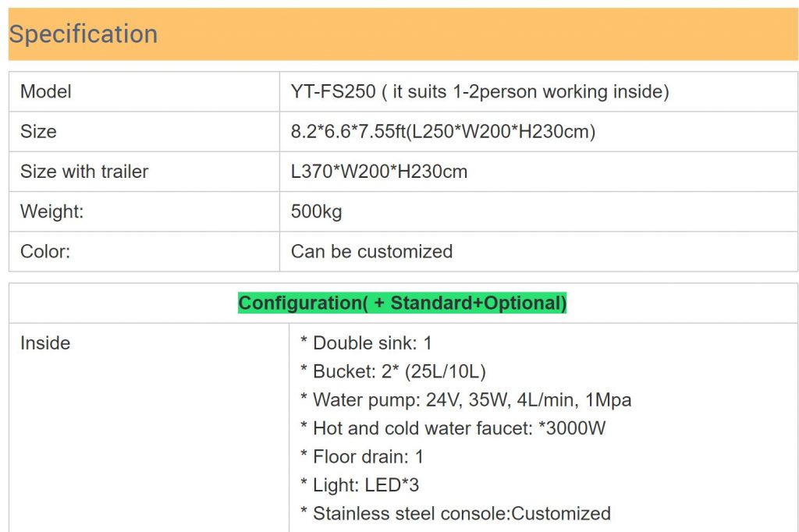
Task: Click the Inside row label
Action: pyautogui.click(x=45, y=343)
